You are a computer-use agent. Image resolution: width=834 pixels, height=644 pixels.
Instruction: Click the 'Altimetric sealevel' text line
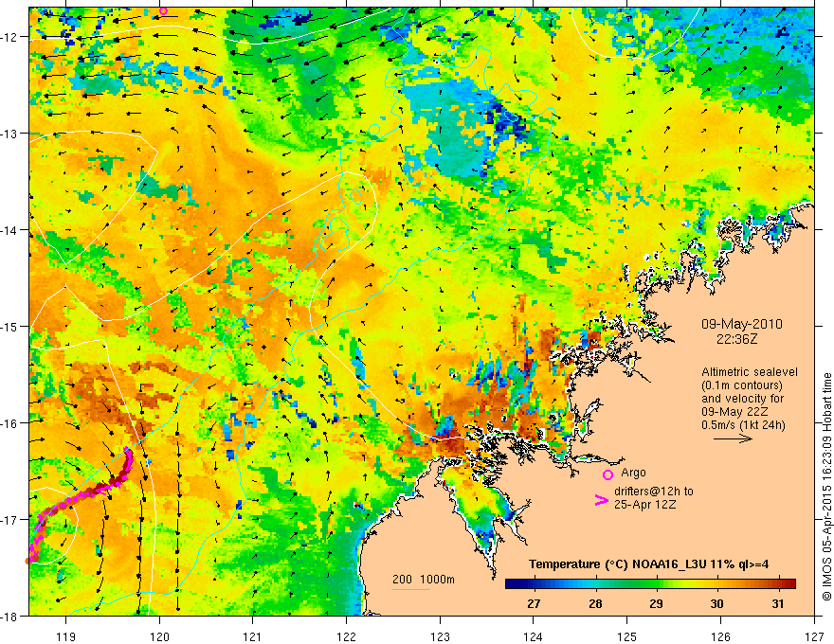(750, 372)
